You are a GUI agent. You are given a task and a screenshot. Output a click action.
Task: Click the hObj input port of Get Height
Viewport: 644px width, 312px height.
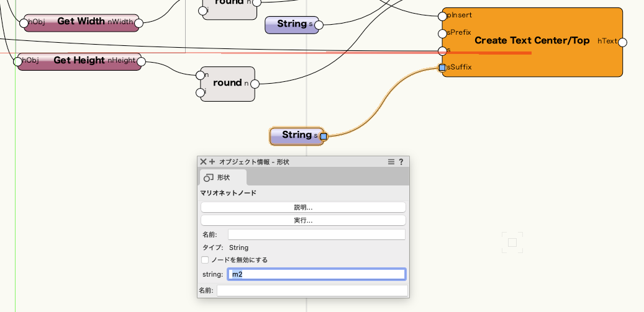[x=17, y=61]
